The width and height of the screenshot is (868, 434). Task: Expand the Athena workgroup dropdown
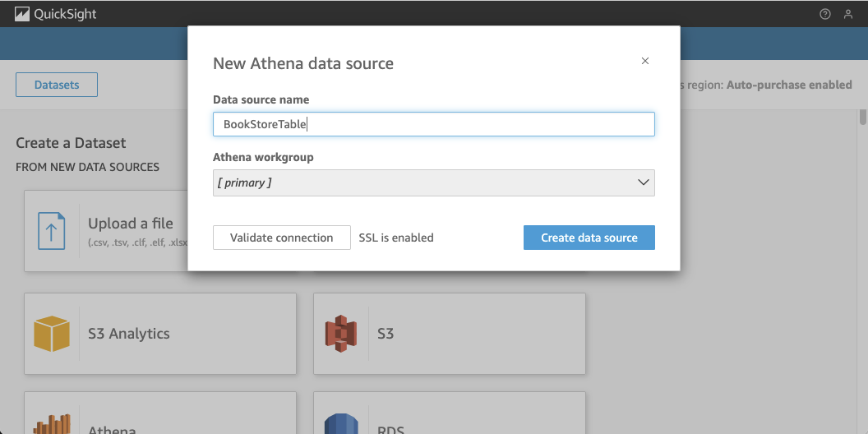(433, 182)
